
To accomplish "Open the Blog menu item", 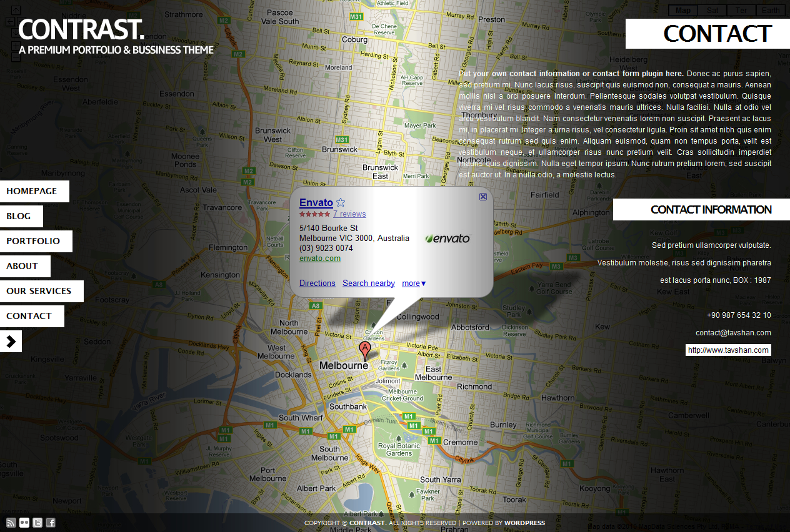I will (21, 216).
